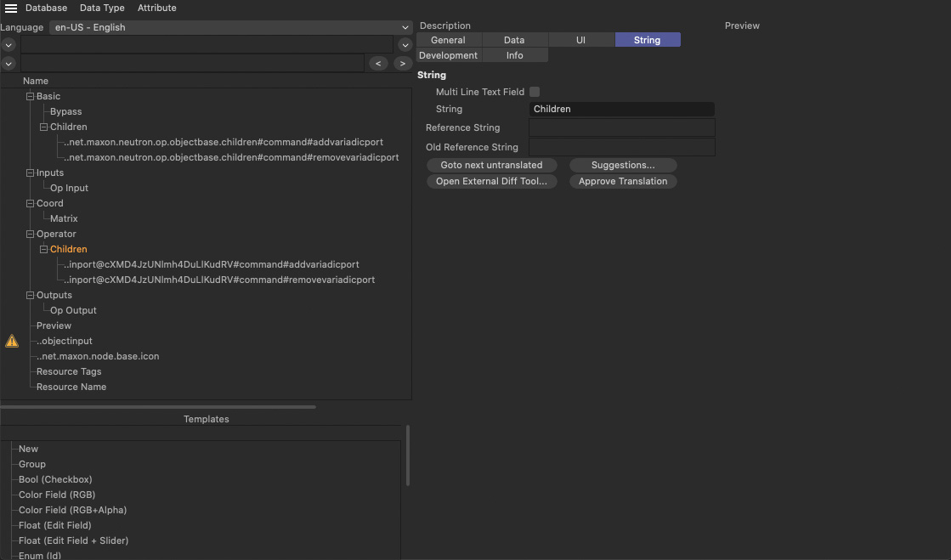
Task: Click the previous '<' arrow button
Action: [378, 64]
